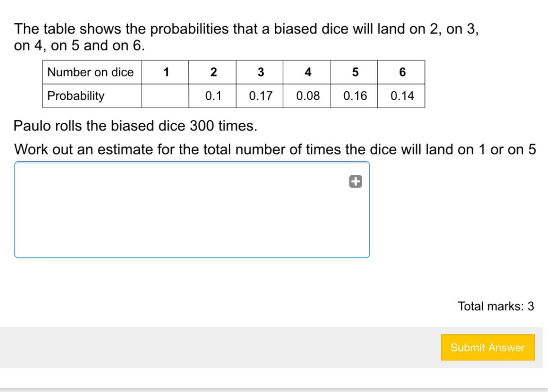Click the column header for dice number 6
The width and height of the screenshot is (548, 392).
pyautogui.click(x=401, y=72)
